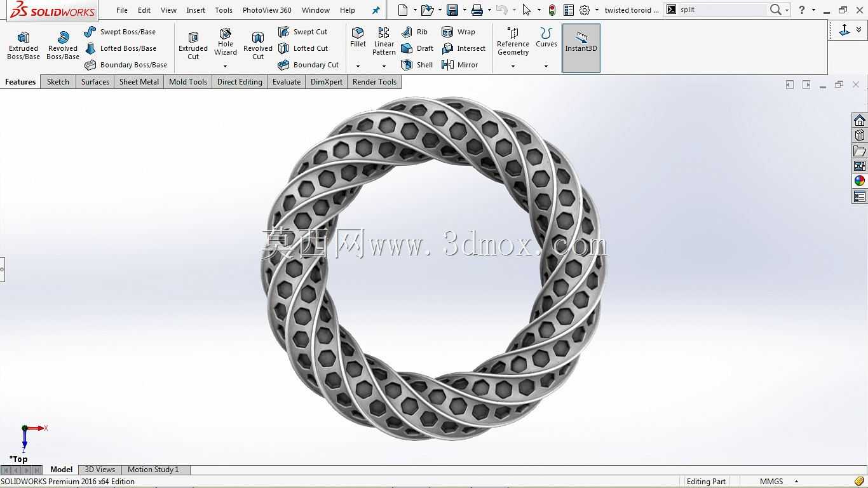
Task: Open an existing file
Action: coord(428,10)
